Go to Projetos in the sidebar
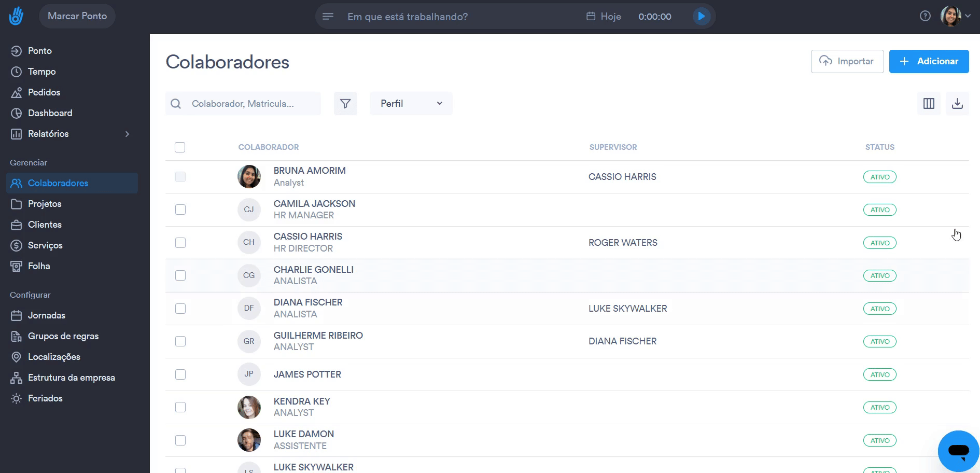 click(x=45, y=204)
